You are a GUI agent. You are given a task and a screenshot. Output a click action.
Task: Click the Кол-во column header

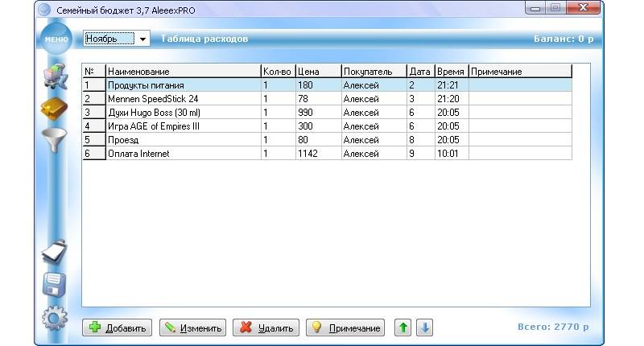(278, 72)
